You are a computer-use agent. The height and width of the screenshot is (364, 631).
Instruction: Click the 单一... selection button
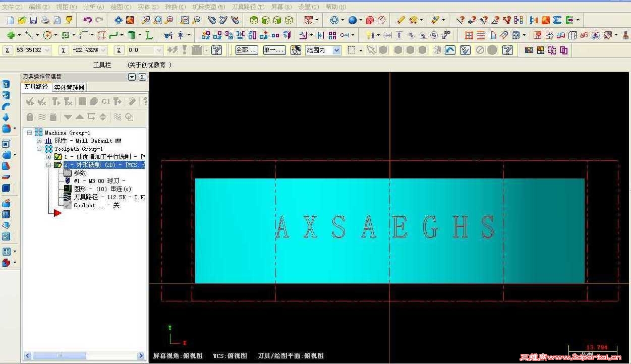pos(274,50)
